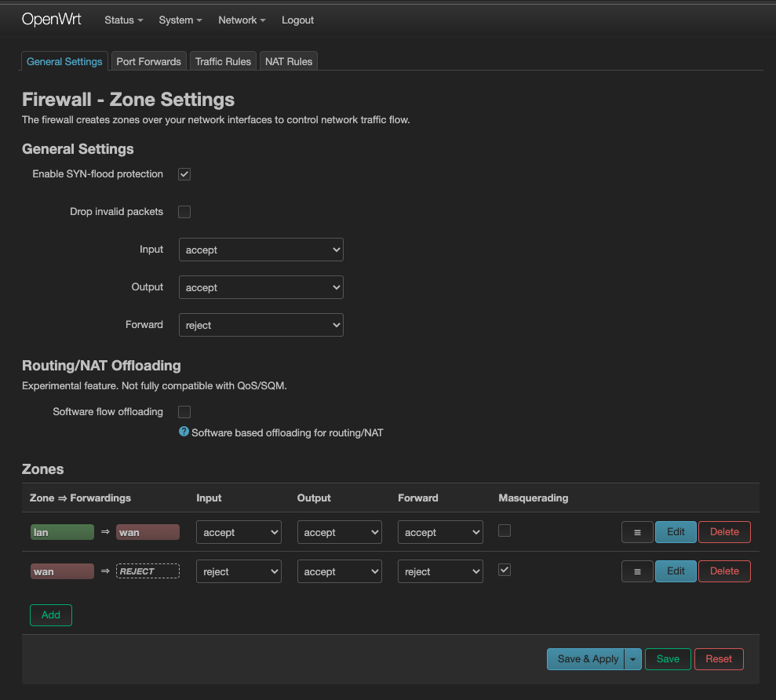This screenshot has height=700, width=776.
Task: Change wan zone Forward dropdown
Action: (440, 571)
